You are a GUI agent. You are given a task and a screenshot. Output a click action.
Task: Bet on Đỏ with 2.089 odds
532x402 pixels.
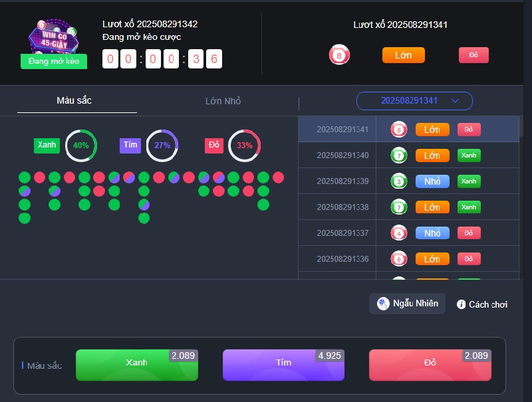[430, 365]
